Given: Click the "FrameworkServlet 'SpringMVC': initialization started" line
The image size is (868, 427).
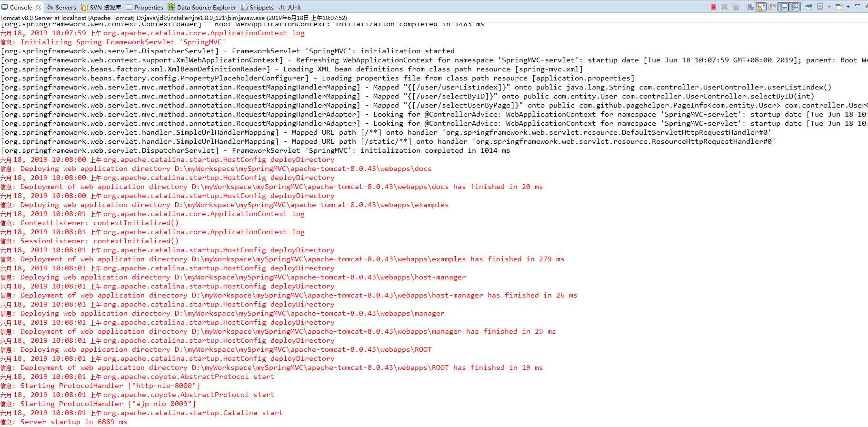Looking at the screenshot, I should coord(228,51).
